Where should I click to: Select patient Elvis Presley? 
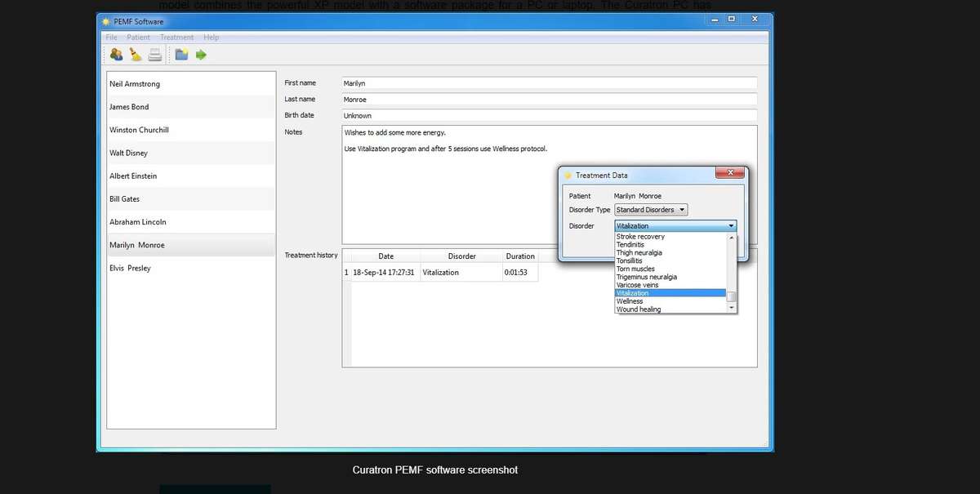pos(191,268)
